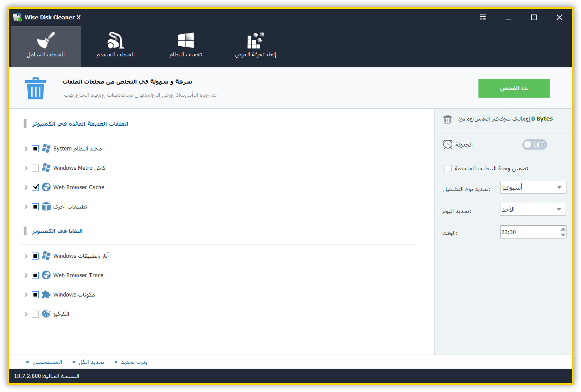Screen dimensions: 581x392
Task: Expand the System مجلد النظام row
Action: point(26,149)
